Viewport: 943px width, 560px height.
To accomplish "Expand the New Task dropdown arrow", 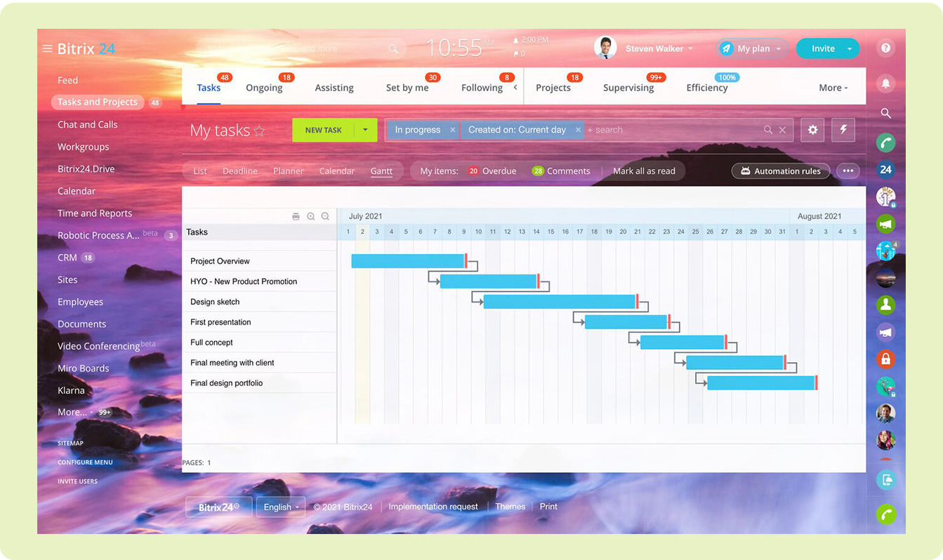I will point(365,130).
